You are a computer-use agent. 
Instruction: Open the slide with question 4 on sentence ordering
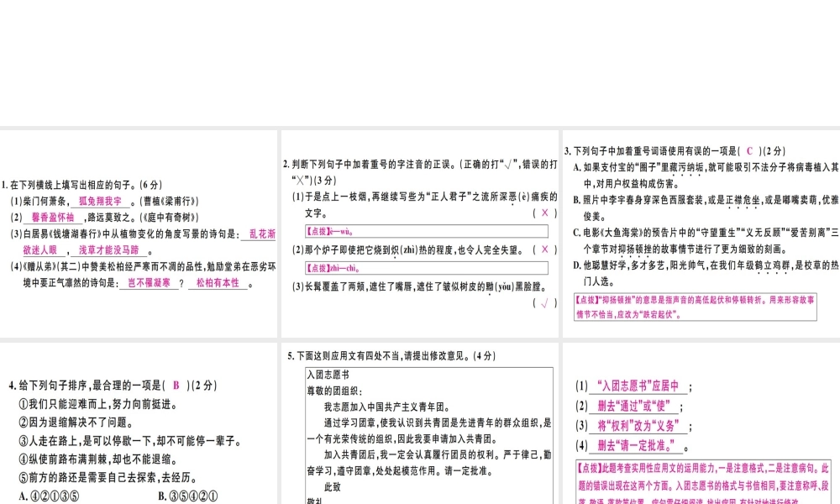coord(139,423)
